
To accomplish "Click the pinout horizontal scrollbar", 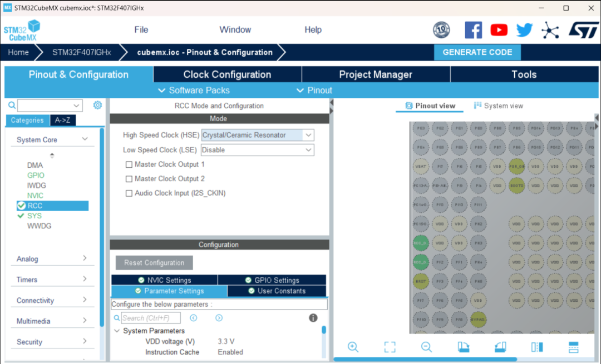I will tap(426, 359).
